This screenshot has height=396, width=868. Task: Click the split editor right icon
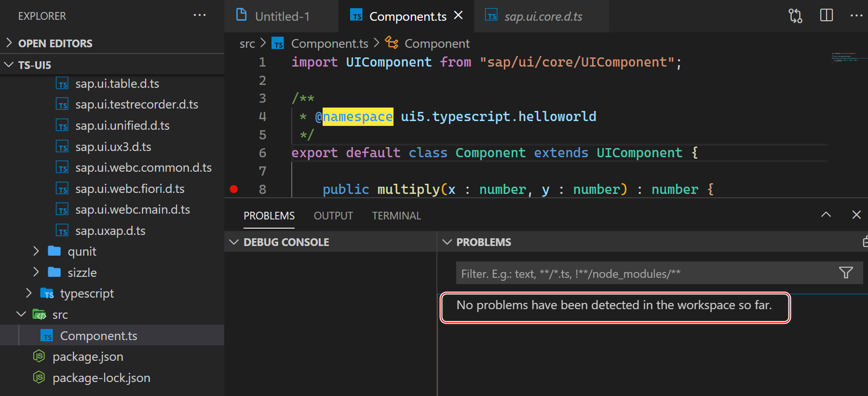pos(826,15)
